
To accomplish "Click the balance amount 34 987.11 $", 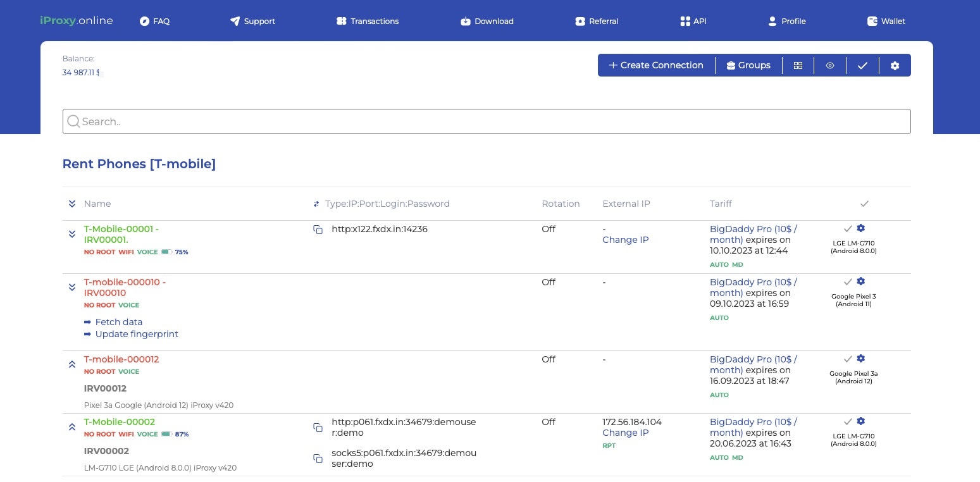I will pos(82,73).
